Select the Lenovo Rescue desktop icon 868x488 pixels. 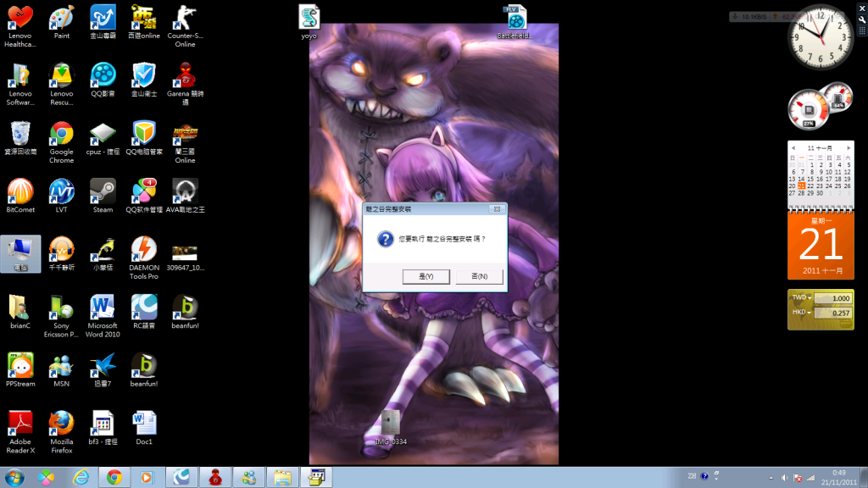(x=61, y=84)
